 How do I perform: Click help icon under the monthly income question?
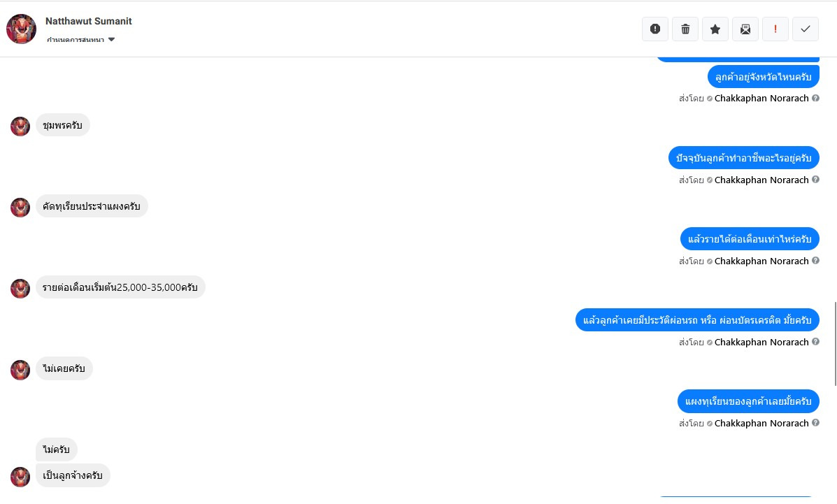[x=815, y=261]
